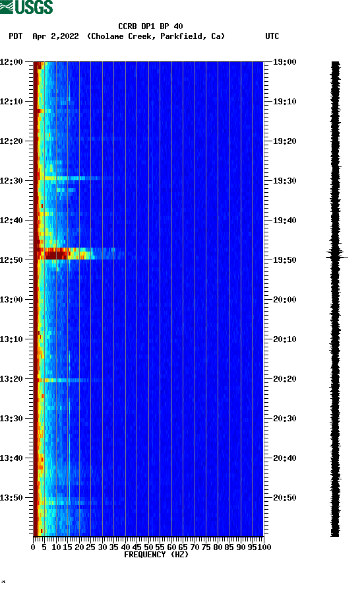The width and height of the screenshot is (364, 589).
Task: Click the 'FREQUENCY (HZ)' axis label
Action: tap(156, 555)
